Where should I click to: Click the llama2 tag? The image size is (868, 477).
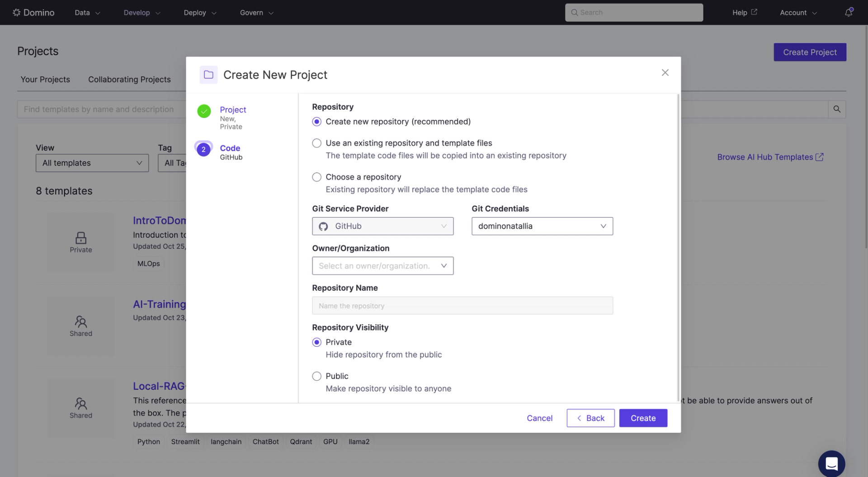tap(359, 442)
